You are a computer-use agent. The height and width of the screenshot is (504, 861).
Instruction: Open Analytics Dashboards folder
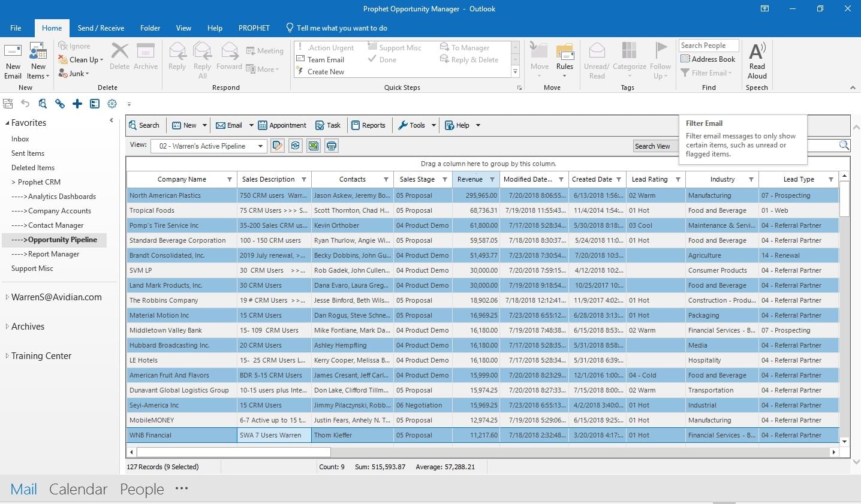[x=53, y=196]
